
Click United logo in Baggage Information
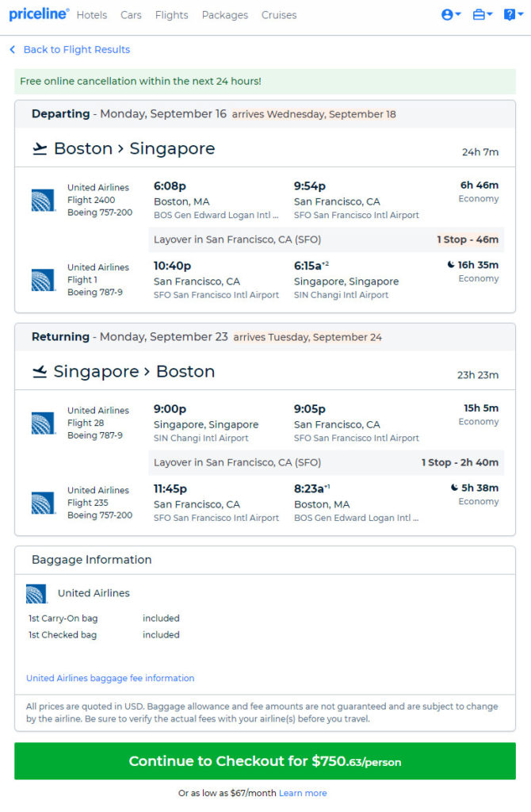point(36,593)
